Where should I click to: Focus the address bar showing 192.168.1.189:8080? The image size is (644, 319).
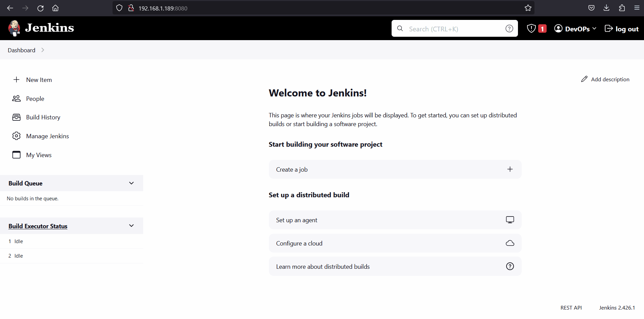coord(324,8)
